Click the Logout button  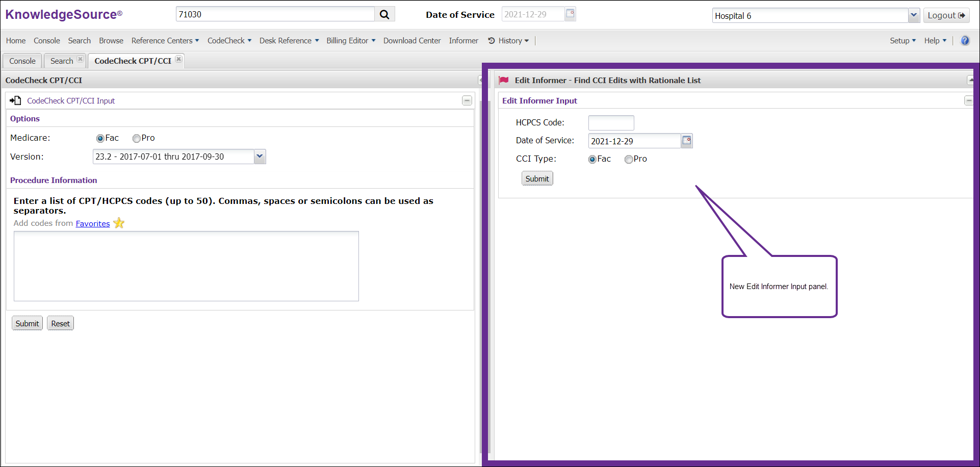tap(946, 15)
